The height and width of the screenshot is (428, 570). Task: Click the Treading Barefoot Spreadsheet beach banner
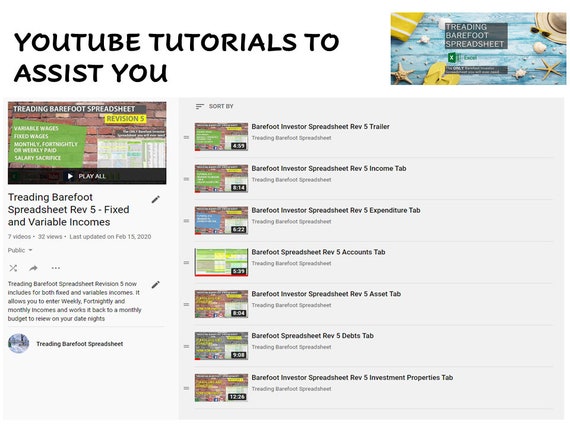pos(478,49)
